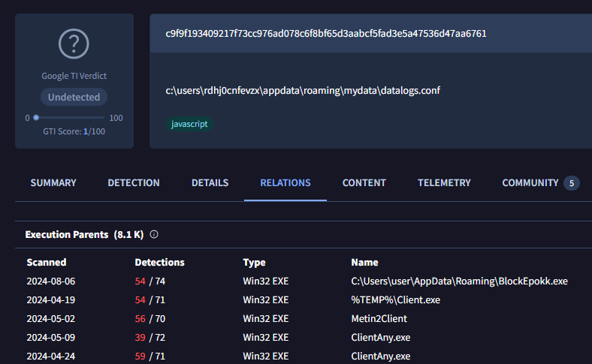The image size is (592, 364).
Task: Click the Scanned column header
Action: pyautogui.click(x=47, y=262)
